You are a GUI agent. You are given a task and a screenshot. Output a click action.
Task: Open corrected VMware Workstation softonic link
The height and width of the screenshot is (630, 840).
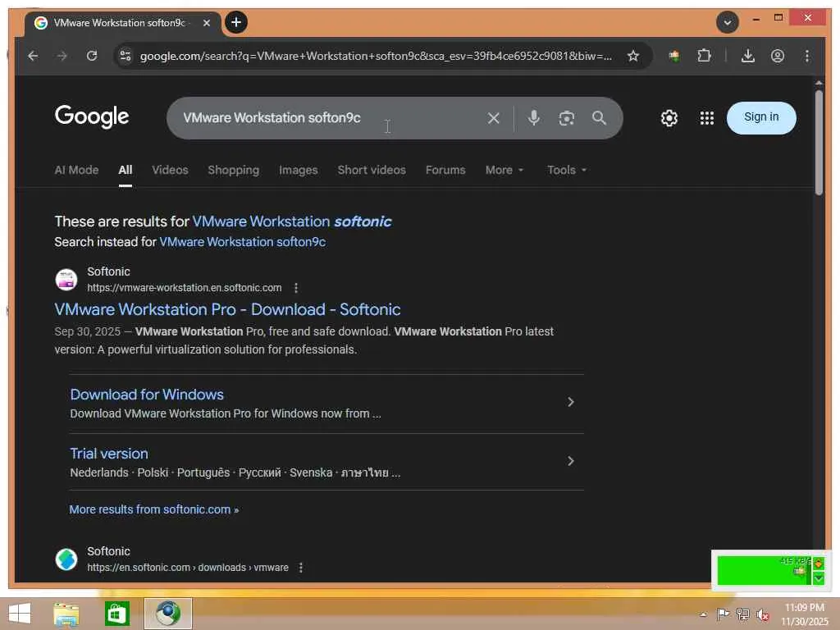tap(292, 221)
